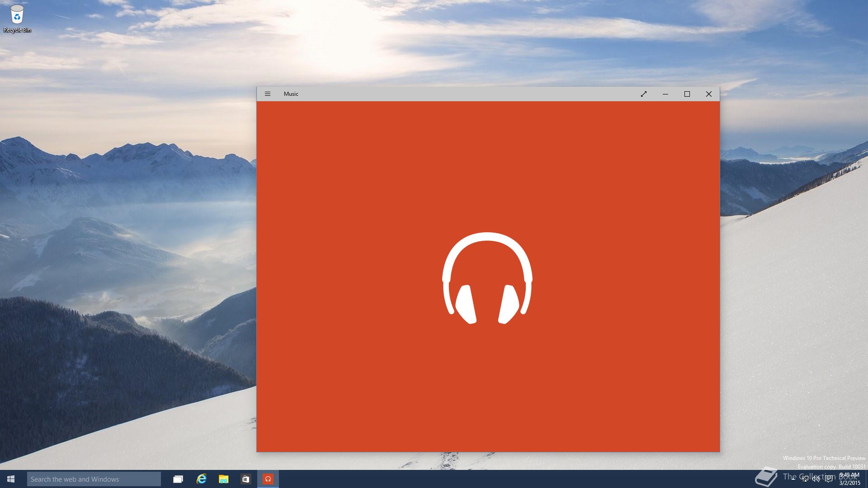Show hidden system tray icons
Screen dimensions: 868x488
tap(793, 479)
